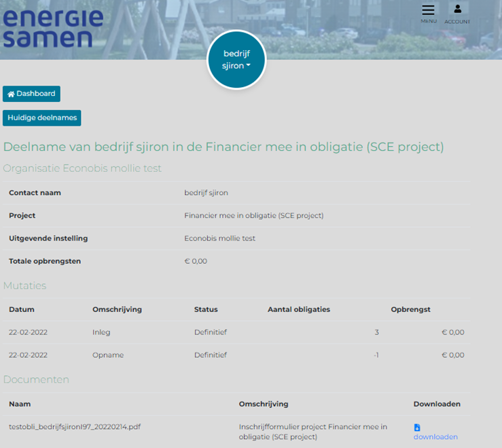Click the Mutaties section heading
The width and height of the screenshot is (502, 448).
click(24, 286)
